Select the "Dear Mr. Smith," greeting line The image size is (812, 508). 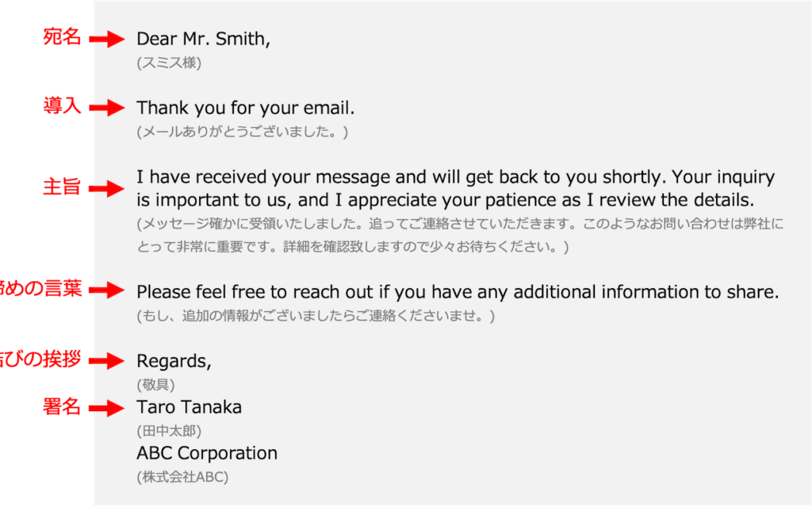(x=203, y=39)
